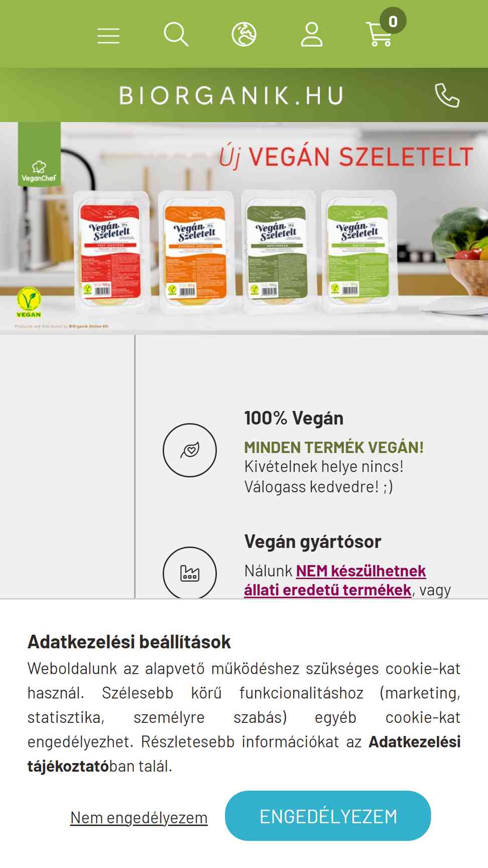The image size is (488, 868).
Task: Click the BIORGANIK.HU logo
Action: click(x=231, y=95)
